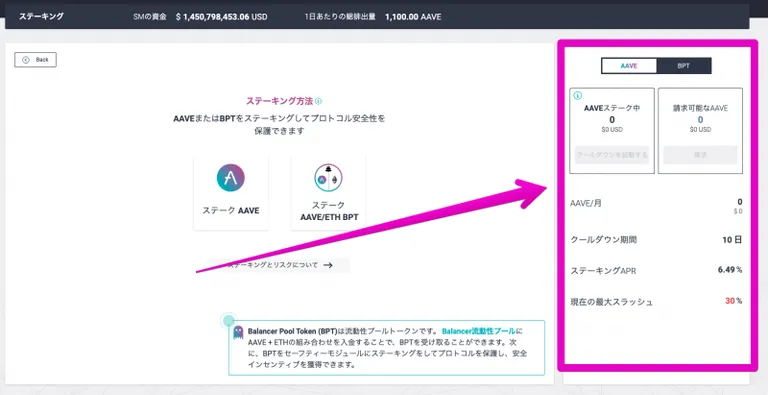This screenshot has width=768, height=395.
Task: Switch to the BPT tab
Action: 684,66
